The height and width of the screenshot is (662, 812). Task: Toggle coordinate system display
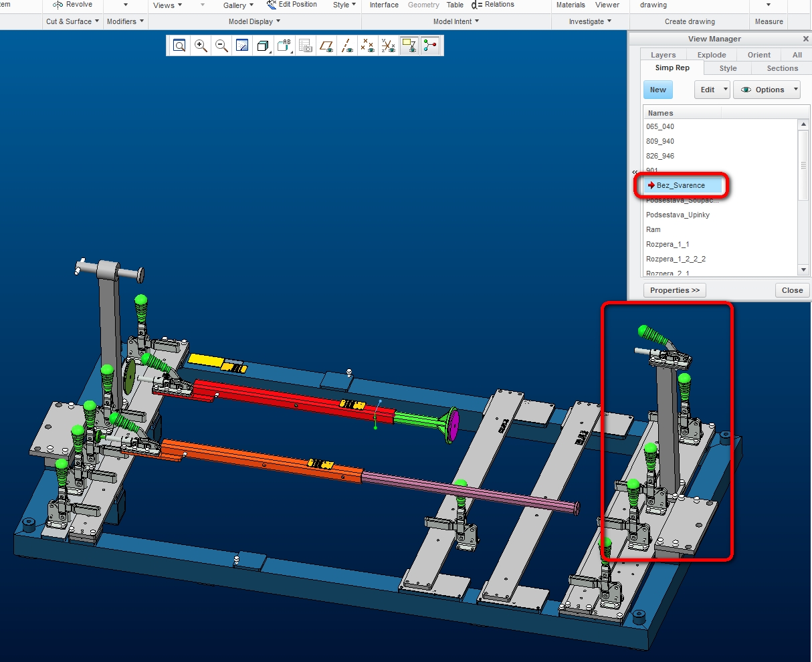[x=389, y=45]
